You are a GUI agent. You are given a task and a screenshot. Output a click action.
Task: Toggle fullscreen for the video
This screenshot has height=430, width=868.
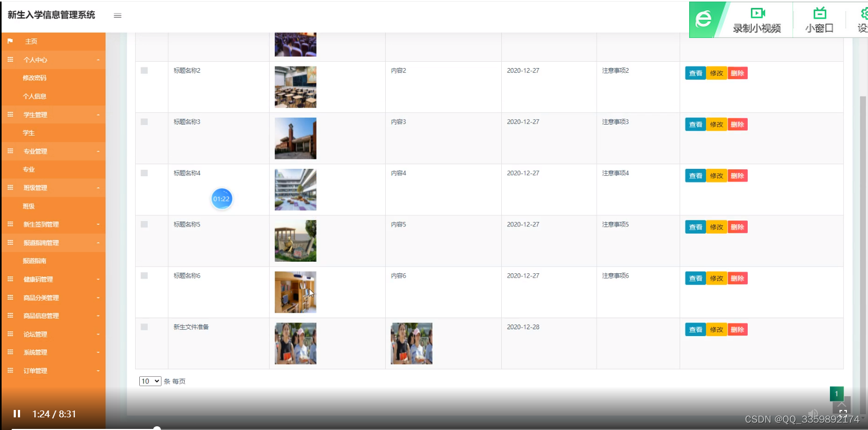pyautogui.click(x=843, y=413)
